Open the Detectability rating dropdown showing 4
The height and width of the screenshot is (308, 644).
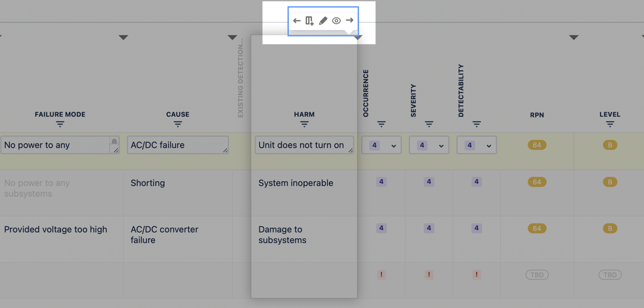(488, 145)
